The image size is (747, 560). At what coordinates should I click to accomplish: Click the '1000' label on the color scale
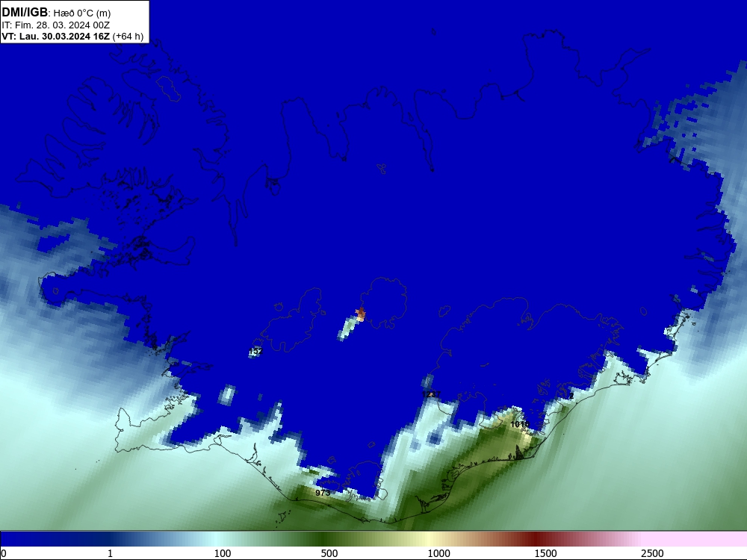(x=438, y=553)
